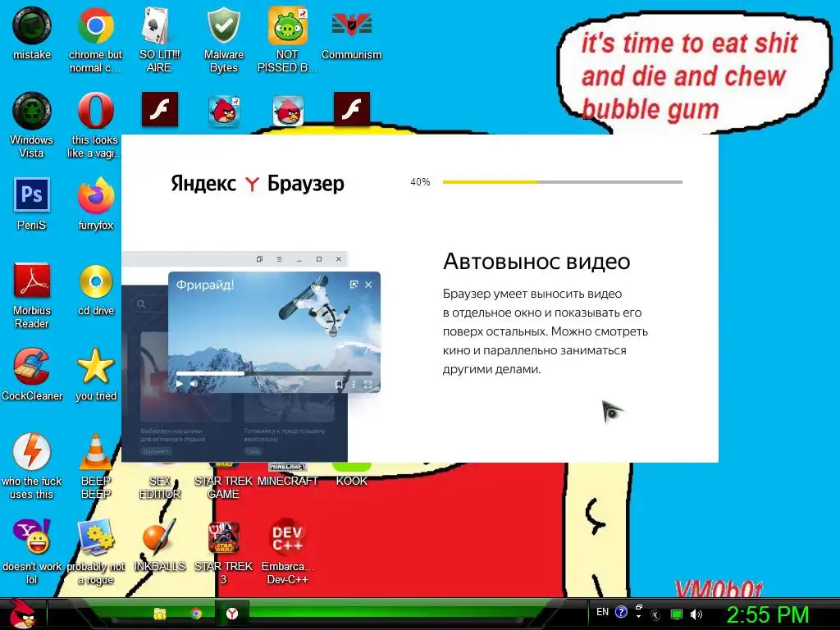This screenshot has width=840, height=630.
Task: Click the 'Браузер умеет выносить видео' paragraph
Action: tap(546, 331)
